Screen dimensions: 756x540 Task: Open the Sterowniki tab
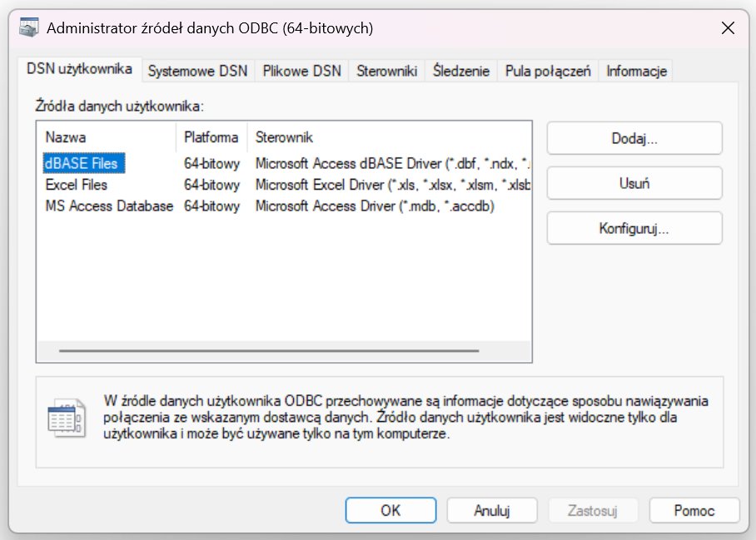click(x=386, y=72)
